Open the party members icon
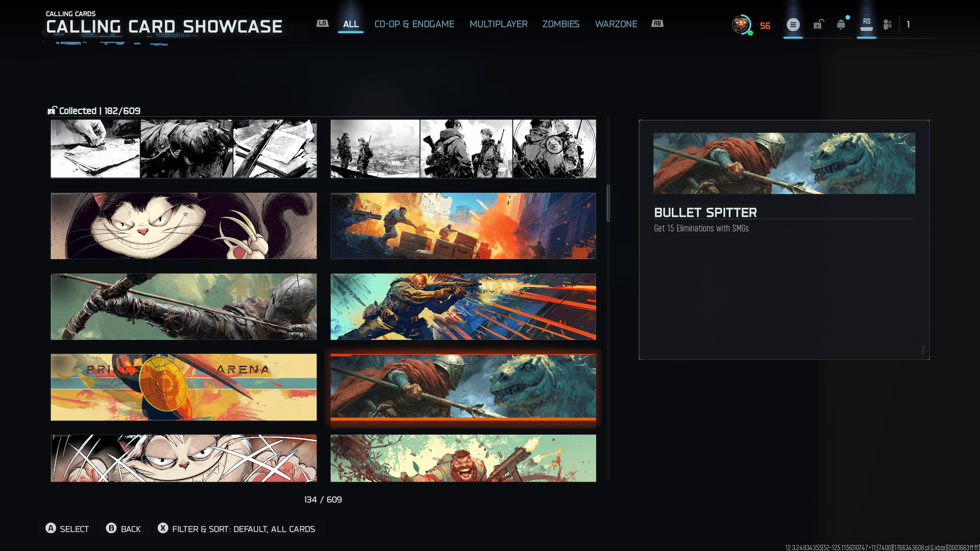The image size is (980, 551). pos(888,24)
